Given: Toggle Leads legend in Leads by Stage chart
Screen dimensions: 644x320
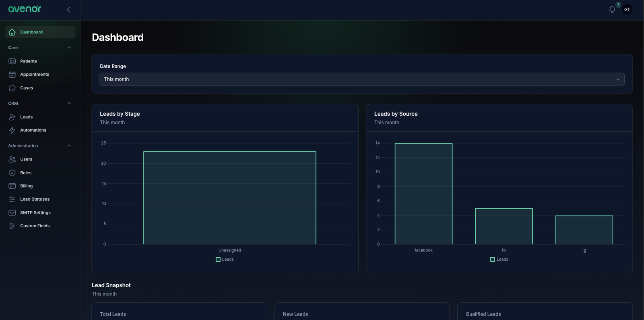Looking at the screenshot, I should (225, 260).
